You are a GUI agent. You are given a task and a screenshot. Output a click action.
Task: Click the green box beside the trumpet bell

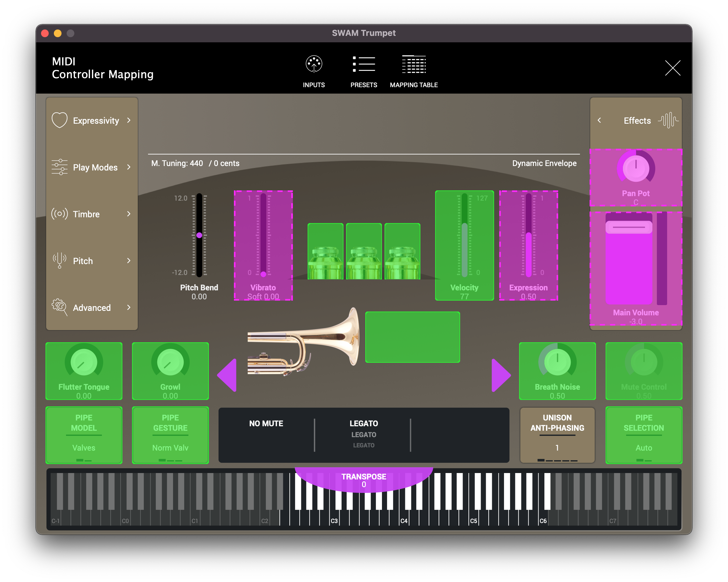(x=412, y=337)
